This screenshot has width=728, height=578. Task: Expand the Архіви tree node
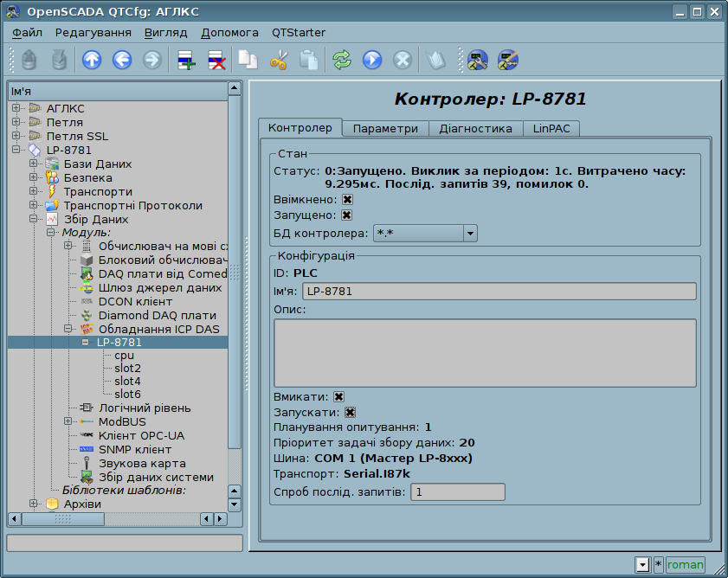pos(34,504)
